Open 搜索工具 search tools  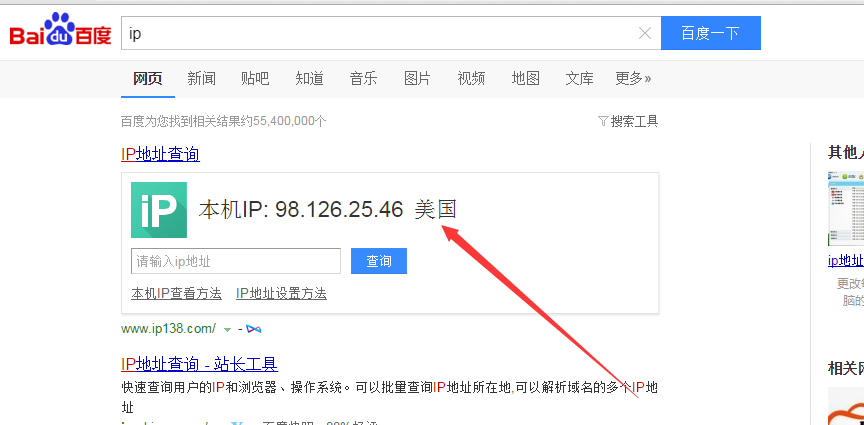point(634,121)
